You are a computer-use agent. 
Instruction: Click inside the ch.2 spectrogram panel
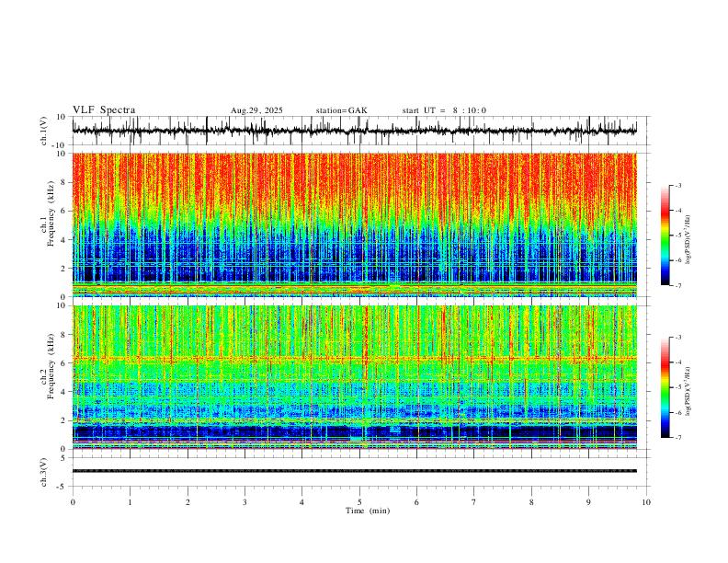[x=354, y=377]
